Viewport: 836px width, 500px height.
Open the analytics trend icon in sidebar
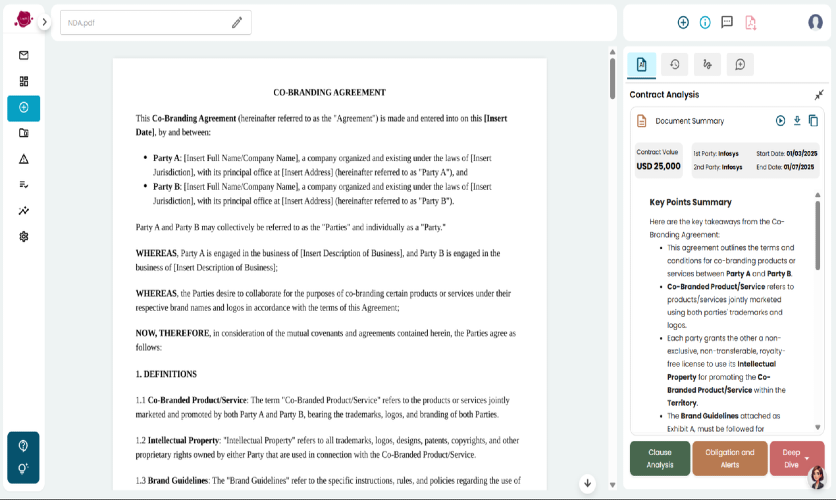(x=23, y=211)
